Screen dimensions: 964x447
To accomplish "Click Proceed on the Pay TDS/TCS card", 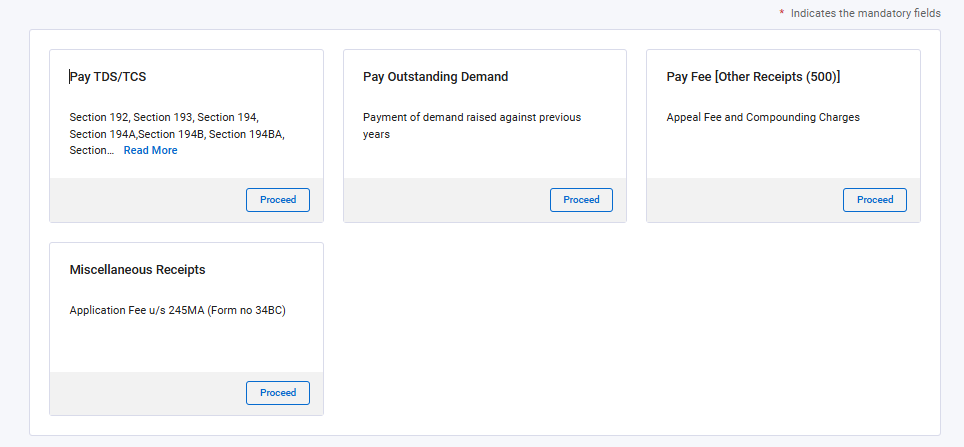I will pyautogui.click(x=277, y=200).
